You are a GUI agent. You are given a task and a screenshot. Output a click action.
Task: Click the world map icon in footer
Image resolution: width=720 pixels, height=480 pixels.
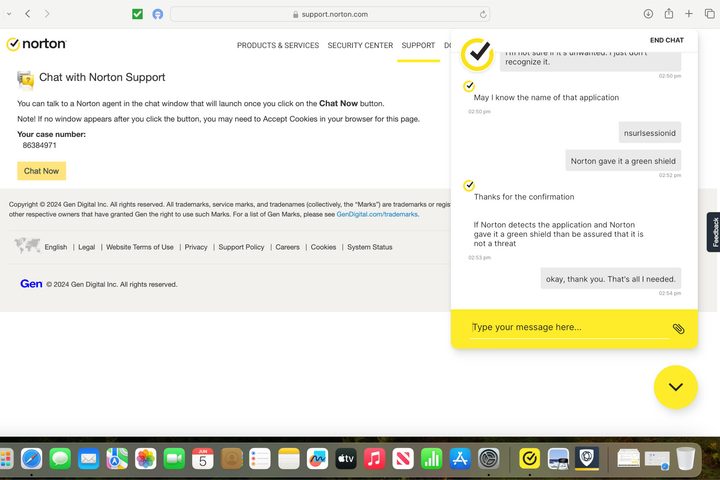(27, 245)
